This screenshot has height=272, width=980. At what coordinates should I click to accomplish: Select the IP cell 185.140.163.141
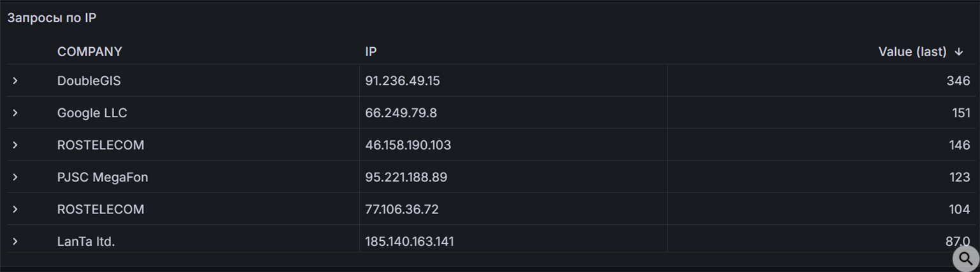click(x=410, y=241)
